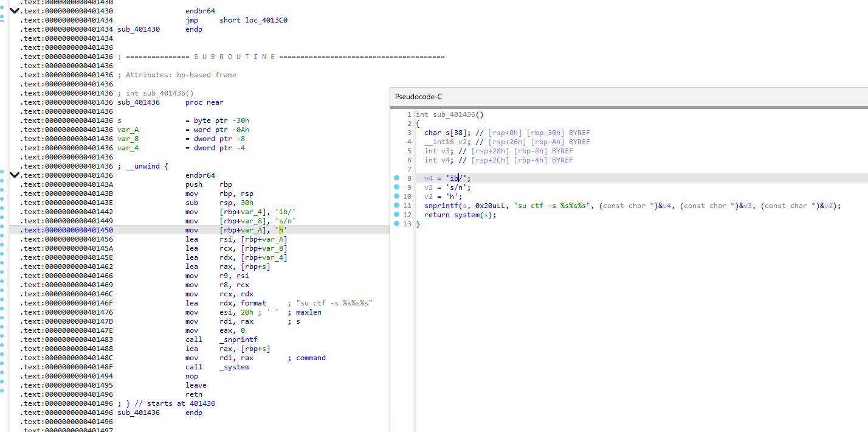Image resolution: width=868 pixels, height=432 pixels.
Task: Toggle breakpoint dot on pseudocode line 11
Action: [x=396, y=206]
